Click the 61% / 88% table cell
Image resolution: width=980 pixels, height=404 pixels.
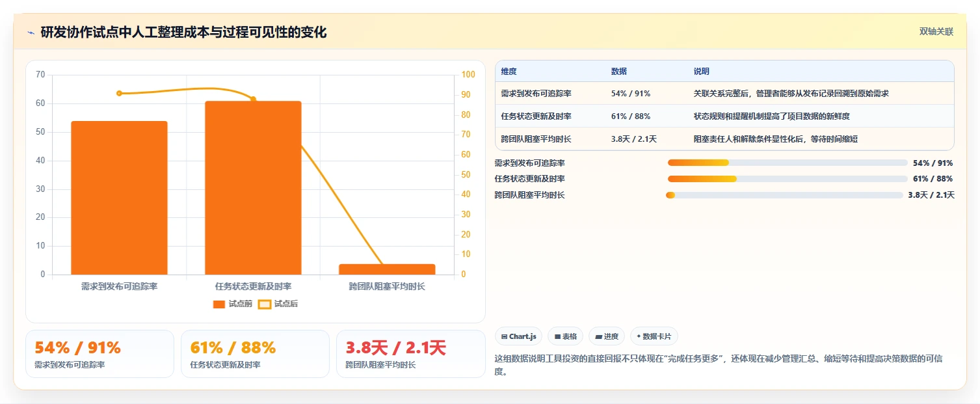631,116
